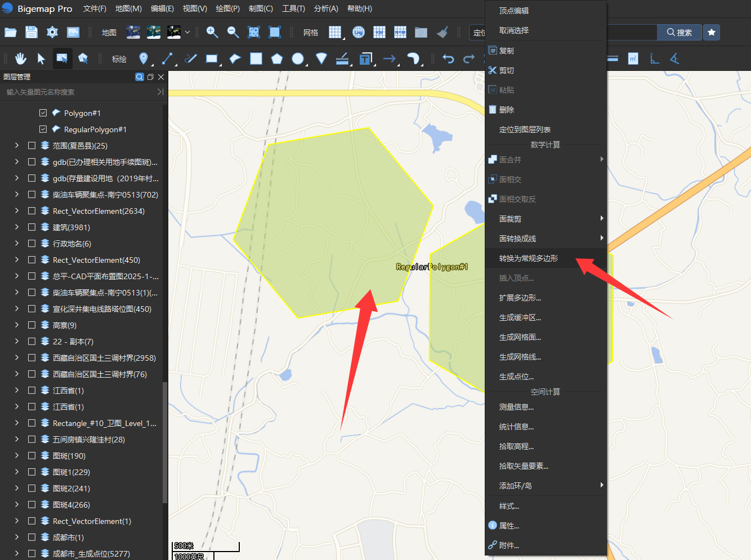
Task: Click the undo arrow icon
Action: (448, 59)
